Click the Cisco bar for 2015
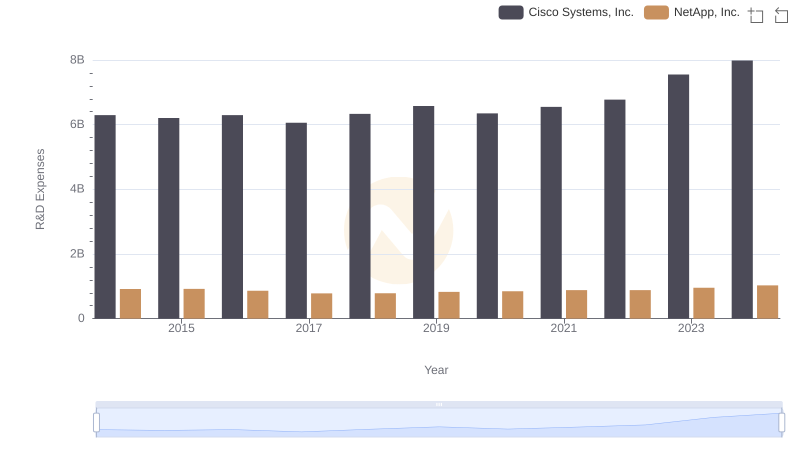The width and height of the screenshot is (800, 461). point(168,218)
